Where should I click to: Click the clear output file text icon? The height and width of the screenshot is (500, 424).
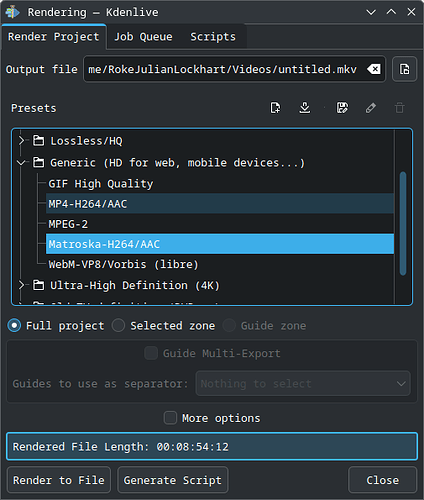(374, 69)
